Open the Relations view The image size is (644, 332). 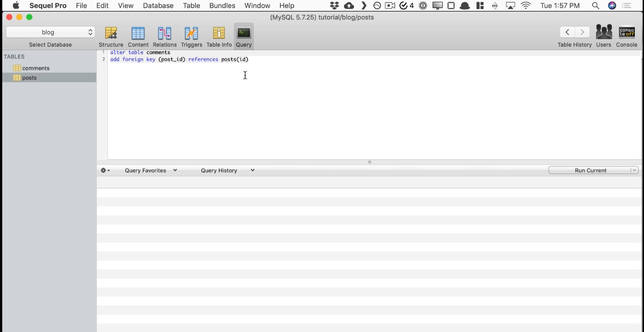(x=164, y=36)
